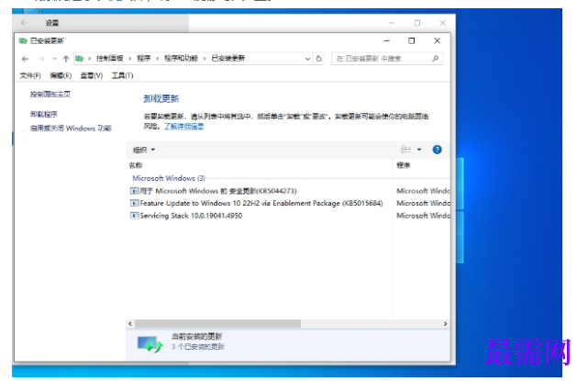The height and width of the screenshot is (381, 588).
Task: Click the horizontal scrollbar thumb
Action: point(217,323)
